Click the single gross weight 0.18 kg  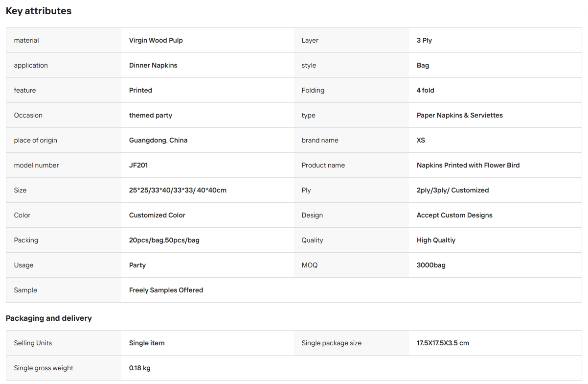(140, 368)
